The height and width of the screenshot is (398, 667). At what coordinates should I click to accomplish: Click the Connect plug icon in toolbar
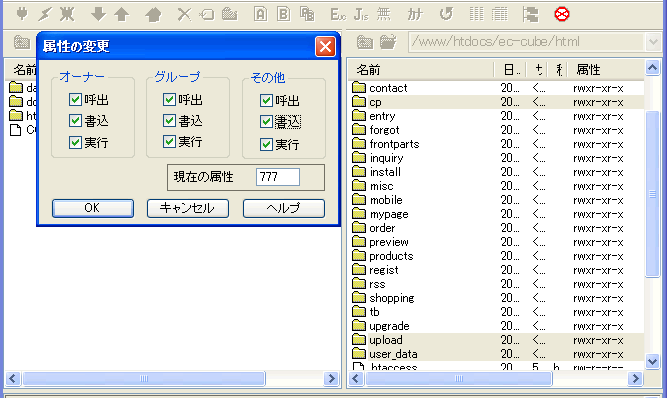click(x=22, y=14)
